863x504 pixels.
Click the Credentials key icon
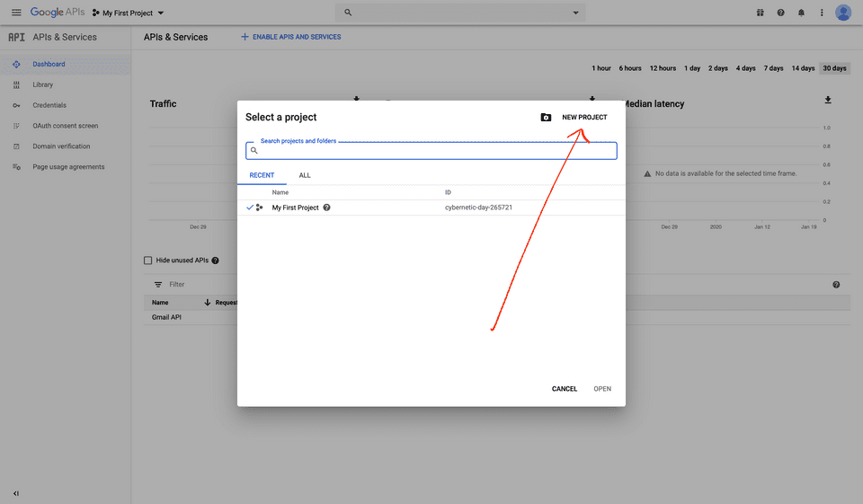(16, 105)
